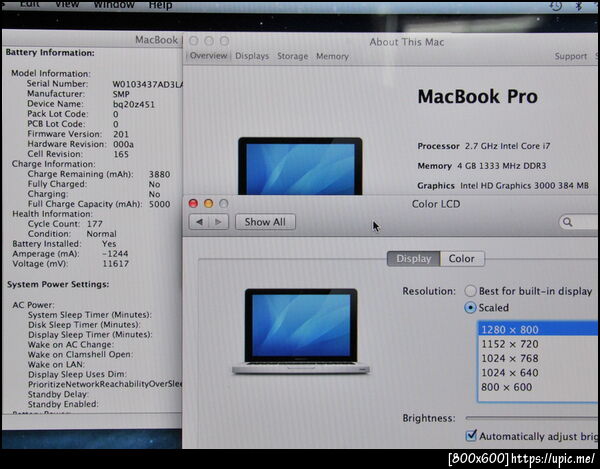
Task: Select 1280 × 800 resolution
Action: [538, 329]
